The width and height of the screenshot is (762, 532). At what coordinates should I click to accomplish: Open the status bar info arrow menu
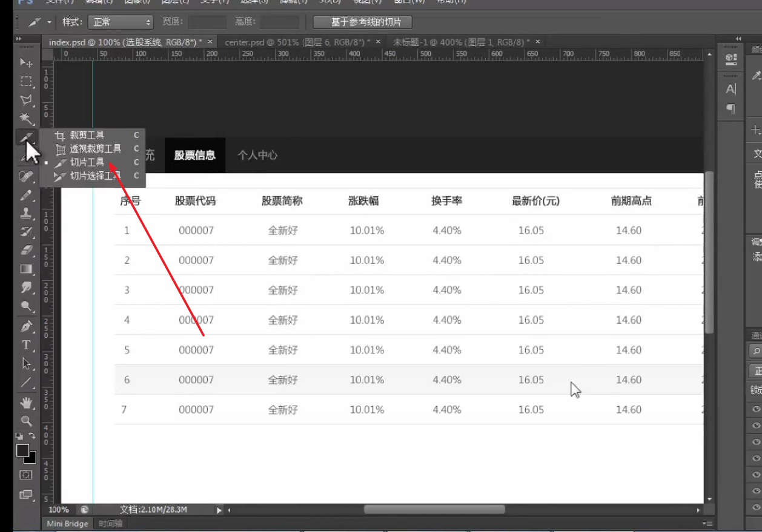point(219,510)
